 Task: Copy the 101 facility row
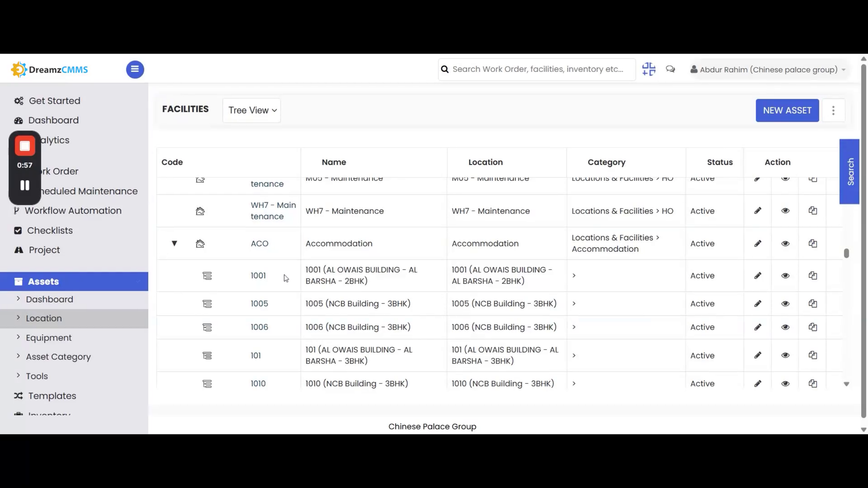pos(813,355)
